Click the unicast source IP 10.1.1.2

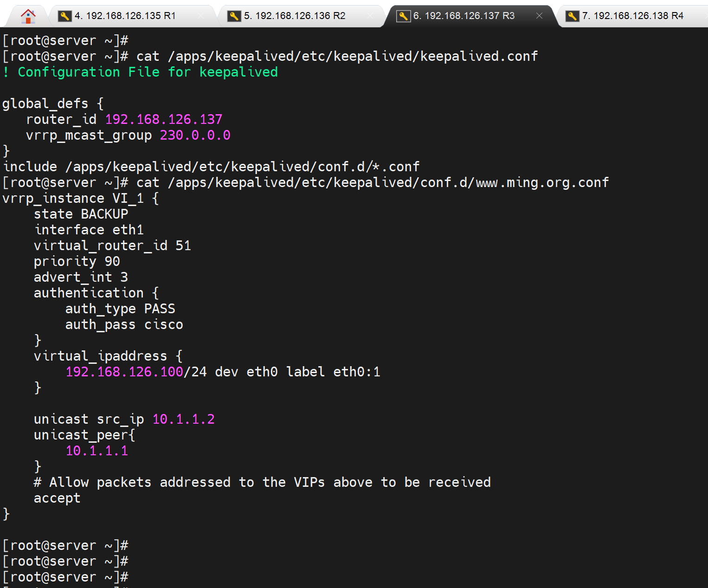click(183, 420)
